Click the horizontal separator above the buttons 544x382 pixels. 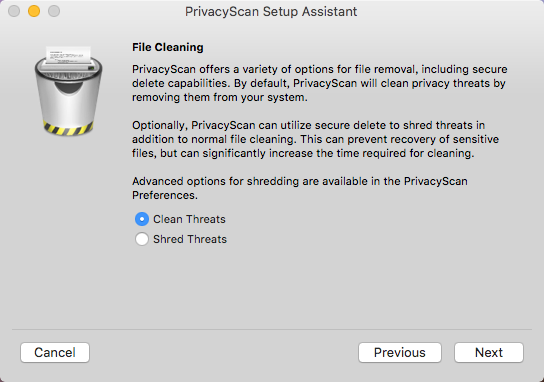pos(272,329)
